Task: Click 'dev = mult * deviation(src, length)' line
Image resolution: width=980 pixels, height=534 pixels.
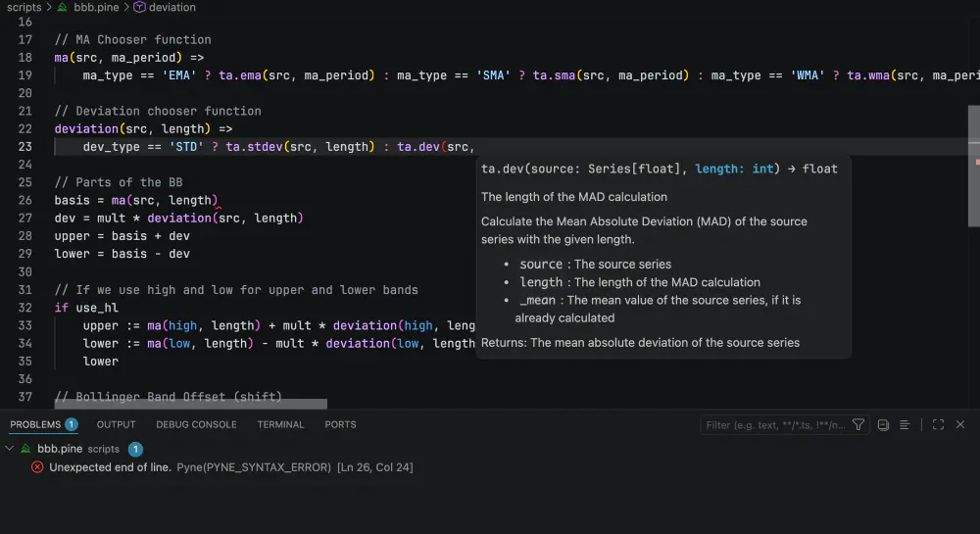Action: coord(178,218)
